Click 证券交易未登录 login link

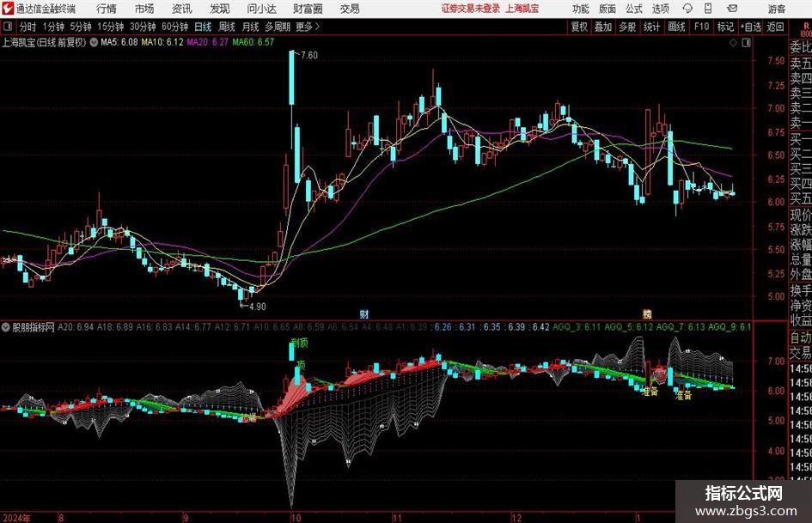[471, 9]
